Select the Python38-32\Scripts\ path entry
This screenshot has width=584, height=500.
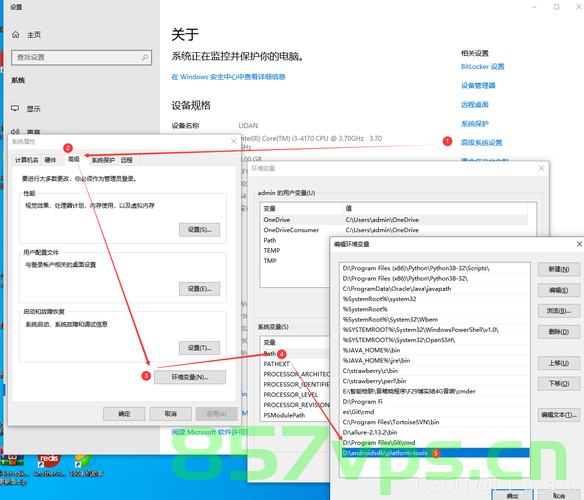(435, 268)
